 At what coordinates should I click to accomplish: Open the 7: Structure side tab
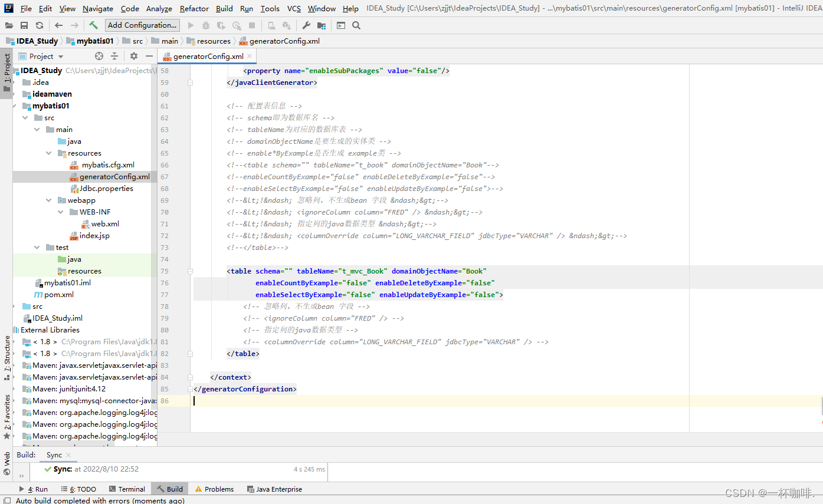click(x=6, y=358)
